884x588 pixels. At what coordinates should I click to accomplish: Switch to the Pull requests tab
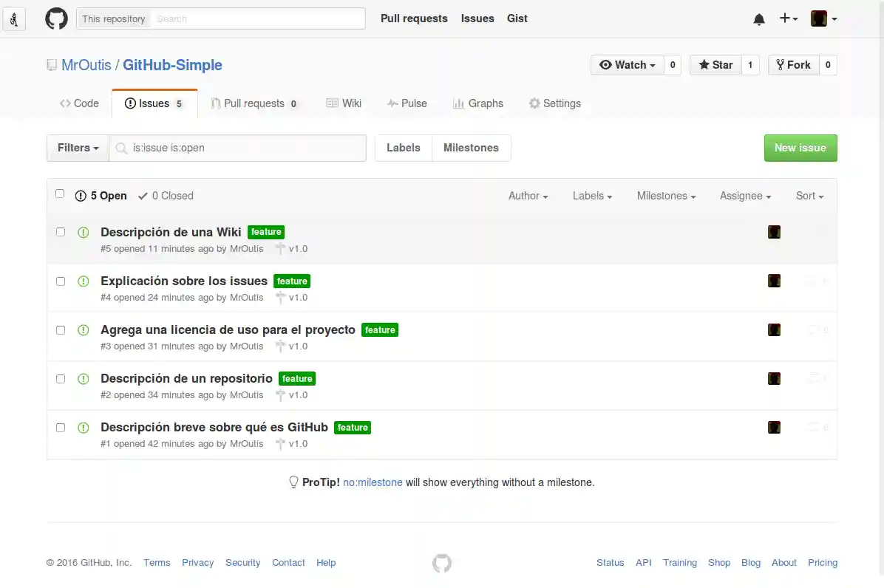[x=254, y=103]
